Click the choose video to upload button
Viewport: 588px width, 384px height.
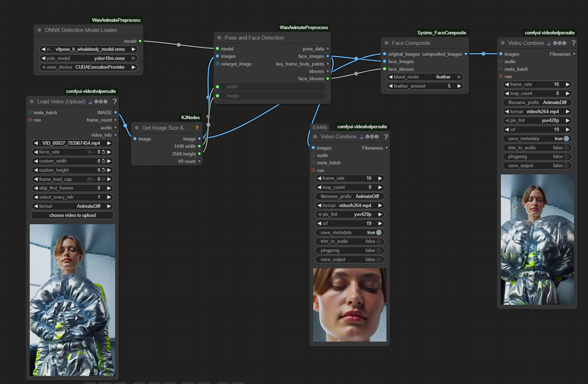pyautogui.click(x=72, y=215)
